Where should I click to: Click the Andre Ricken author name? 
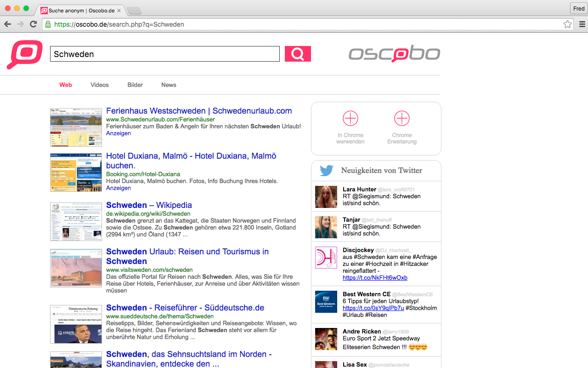362,332
